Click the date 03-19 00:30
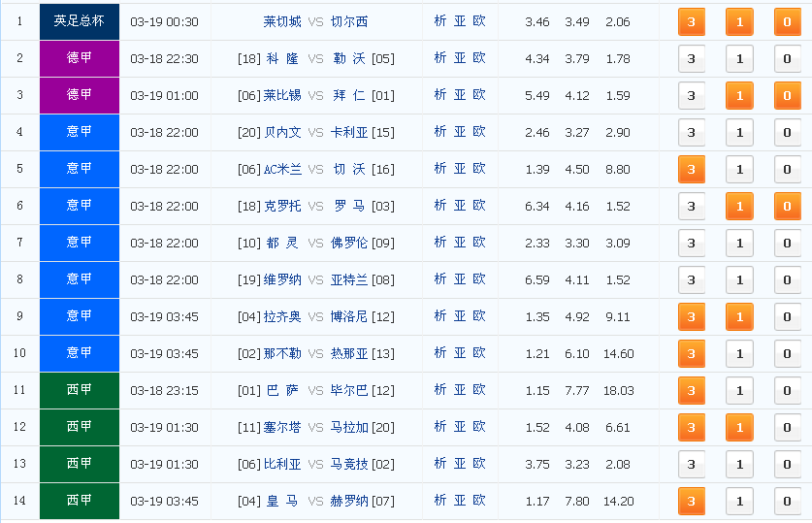The image size is (812, 523). tap(164, 22)
